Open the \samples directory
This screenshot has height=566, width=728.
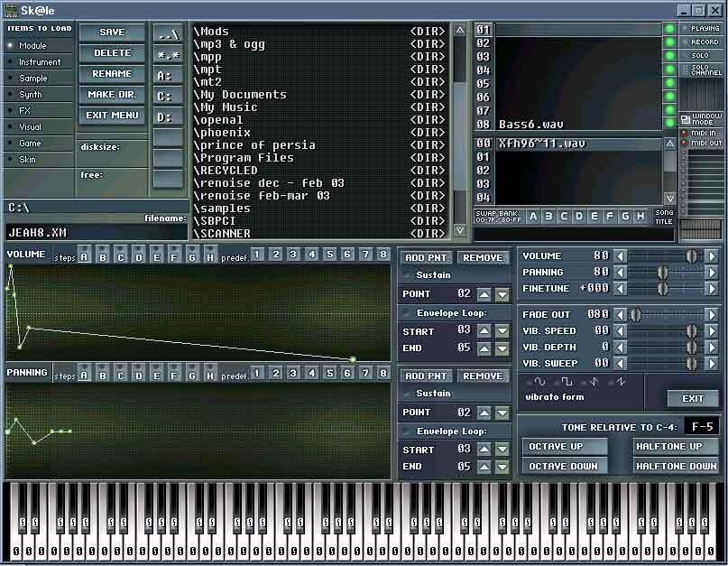pyautogui.click(x=223, y=209)
